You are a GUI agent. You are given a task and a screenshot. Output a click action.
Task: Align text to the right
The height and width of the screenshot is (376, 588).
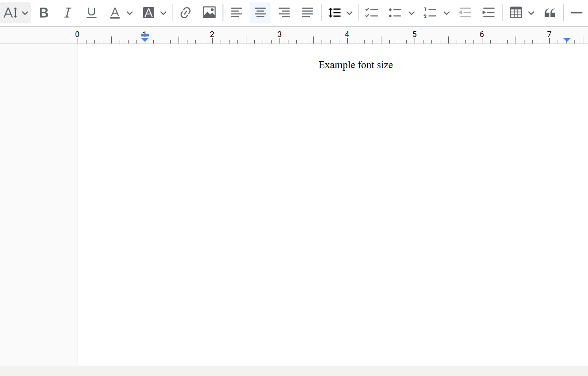[x=284, y=13]
